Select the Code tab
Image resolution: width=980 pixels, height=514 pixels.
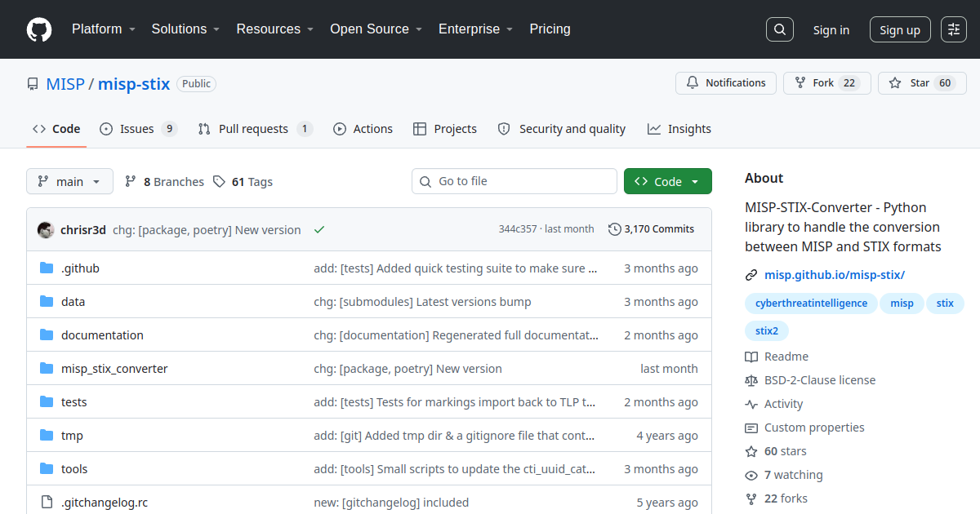pyautogui.click(x=56, y=129)
